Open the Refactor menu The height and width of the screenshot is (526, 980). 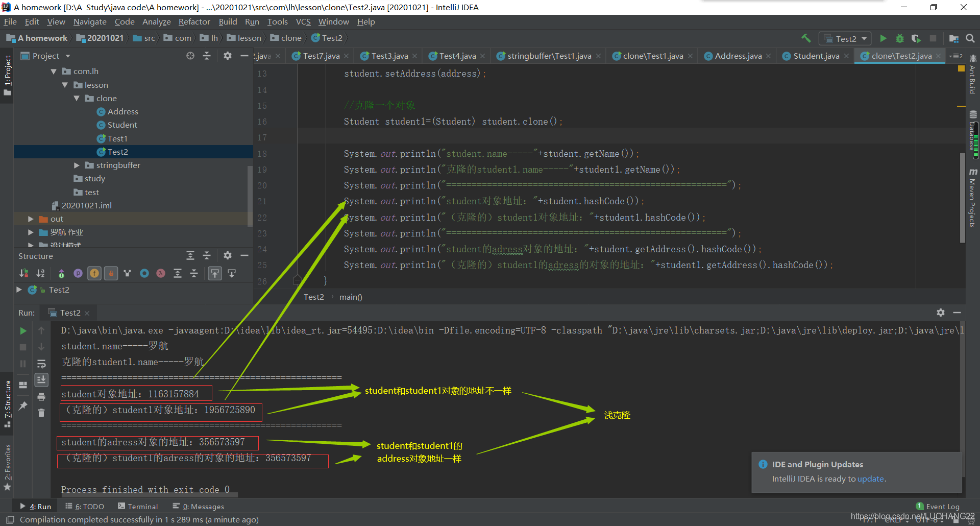194,22
